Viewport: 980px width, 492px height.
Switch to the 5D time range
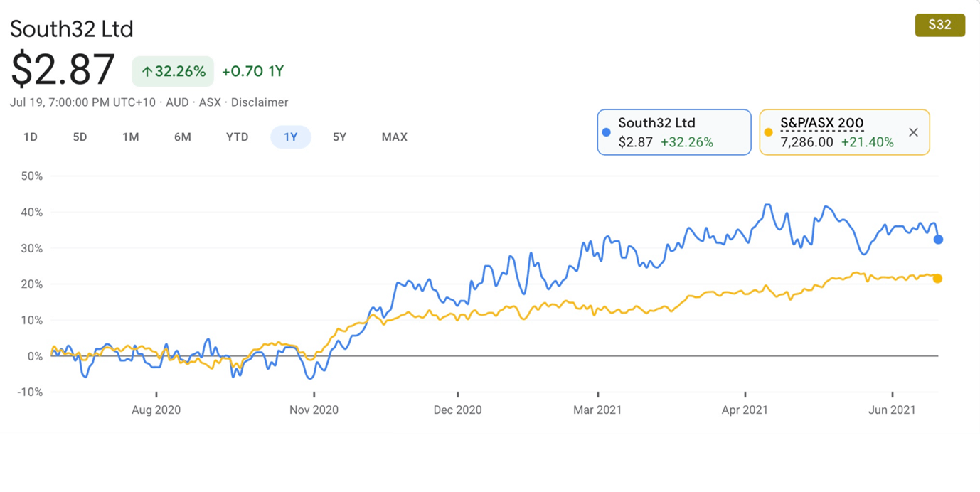(x=80, y=137)
